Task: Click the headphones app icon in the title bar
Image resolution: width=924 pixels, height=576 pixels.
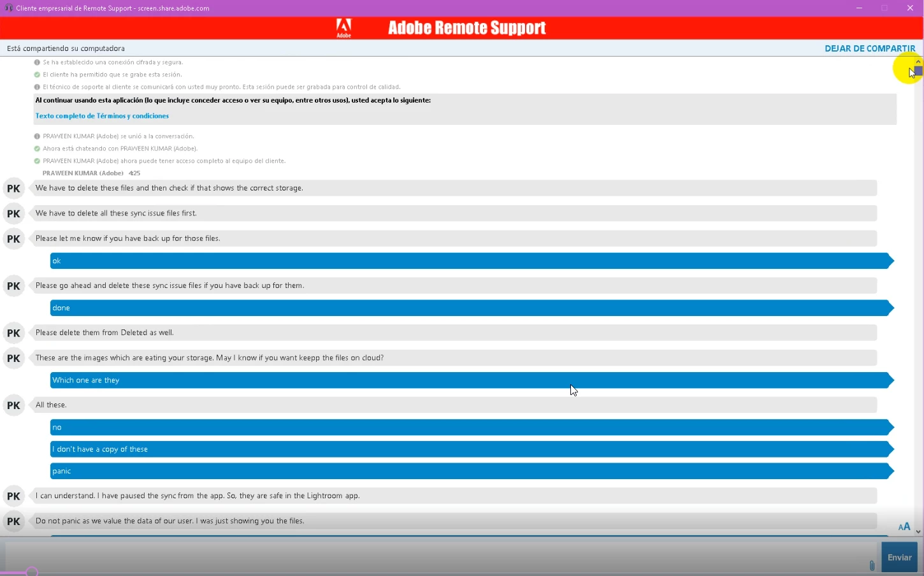Action: click(x=8, y=8)
